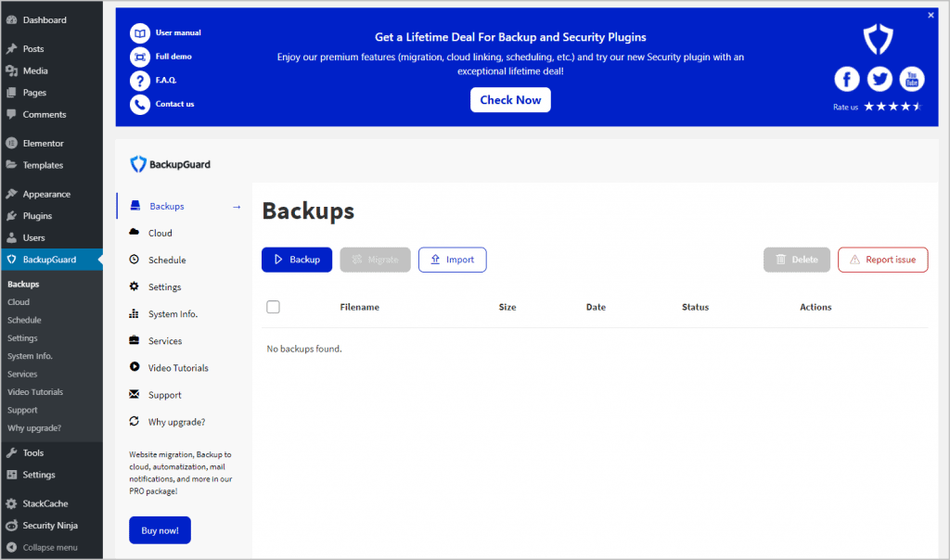Select Backups in plugin side navigation

coord(186,207)
